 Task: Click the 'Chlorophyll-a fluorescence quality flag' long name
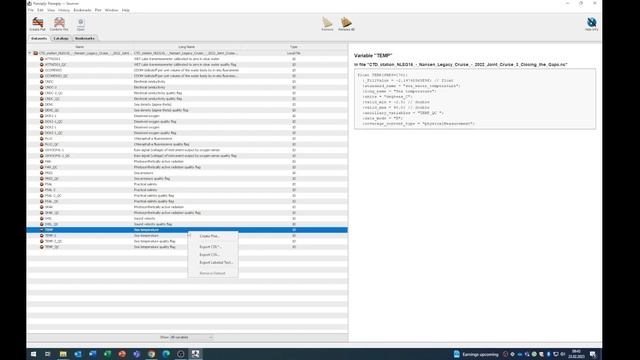pyautogui.click(x=161, y=144)
